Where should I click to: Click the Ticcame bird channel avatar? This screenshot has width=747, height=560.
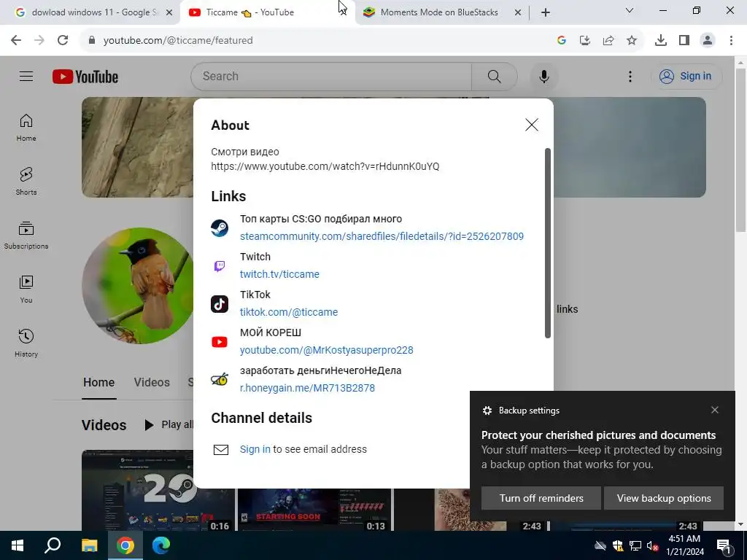pyautogui.click(x=138, y=286)
